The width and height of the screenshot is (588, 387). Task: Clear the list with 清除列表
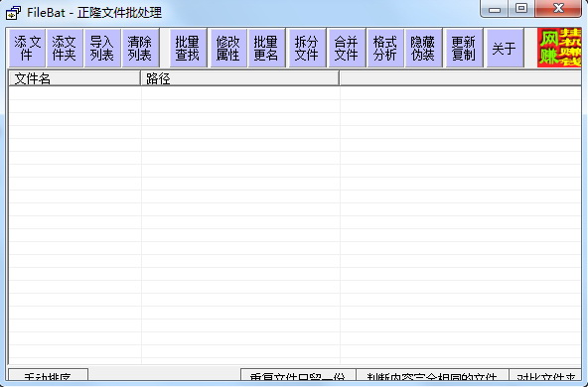pos(140,48)
